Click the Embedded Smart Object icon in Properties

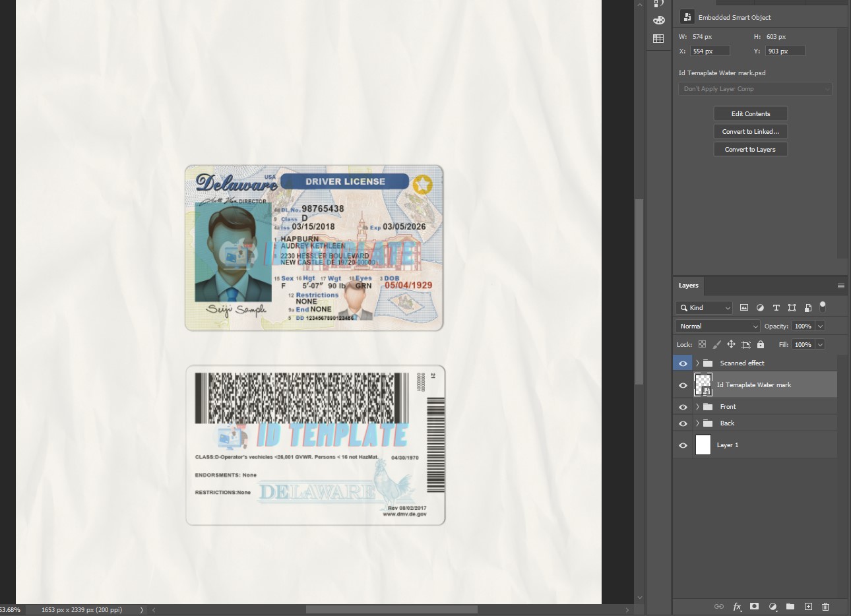pyautogui.click(x=687, y=17)
